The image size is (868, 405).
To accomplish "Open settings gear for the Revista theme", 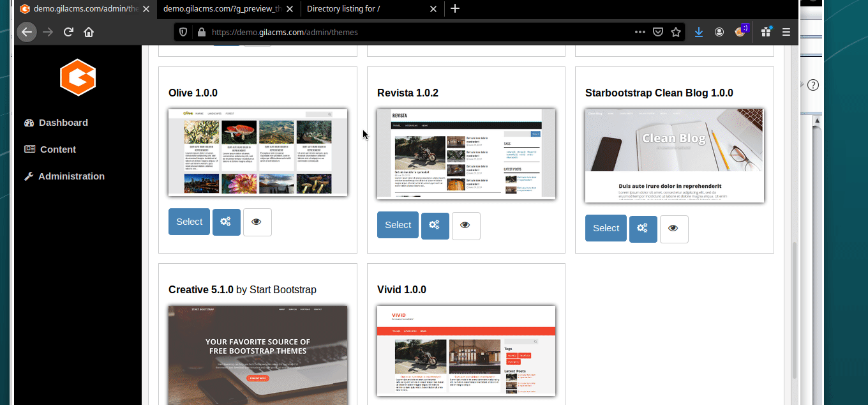I will click(435, 225).
